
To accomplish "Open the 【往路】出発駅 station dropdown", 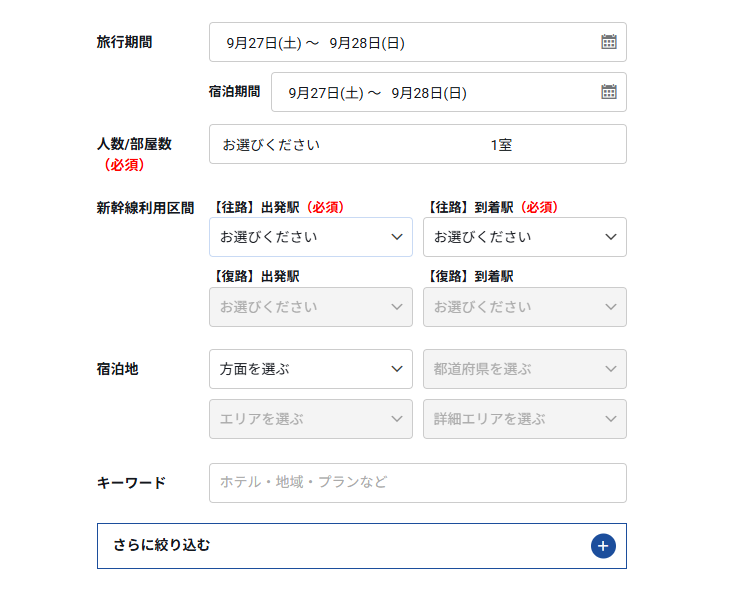I will [x=310, y=237].
